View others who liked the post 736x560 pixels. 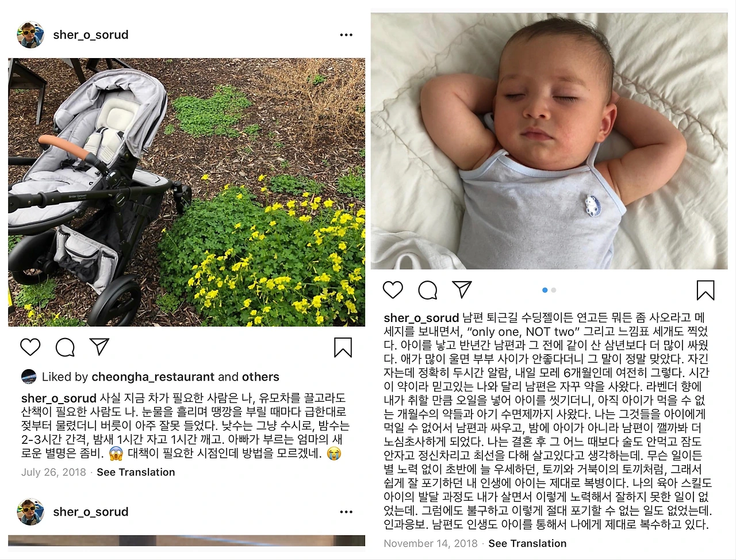coord(260,377)
